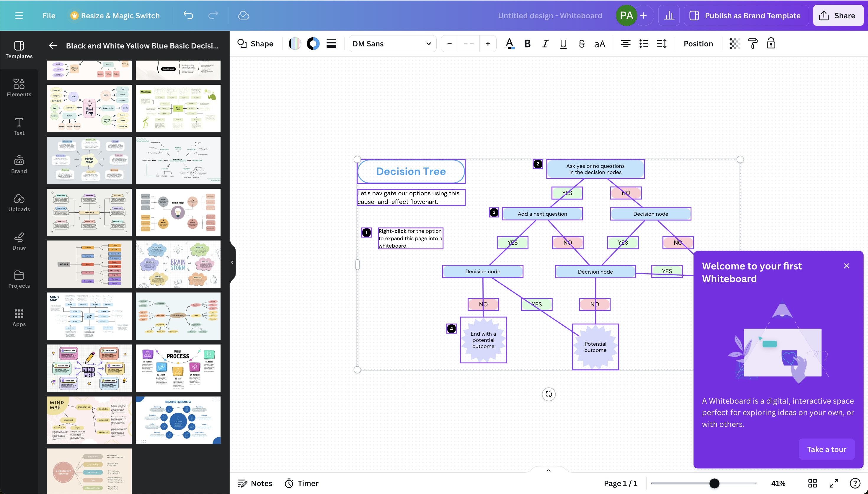Open text color picker

click(x=509, y=44)
